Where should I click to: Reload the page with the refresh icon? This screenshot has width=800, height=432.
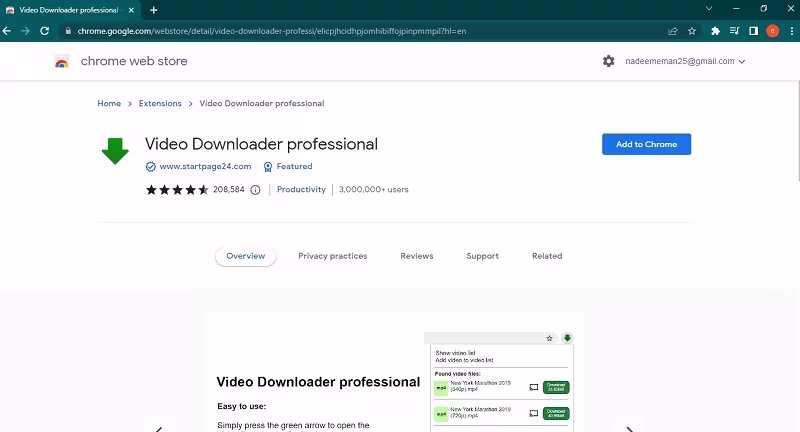coord(44,31)
